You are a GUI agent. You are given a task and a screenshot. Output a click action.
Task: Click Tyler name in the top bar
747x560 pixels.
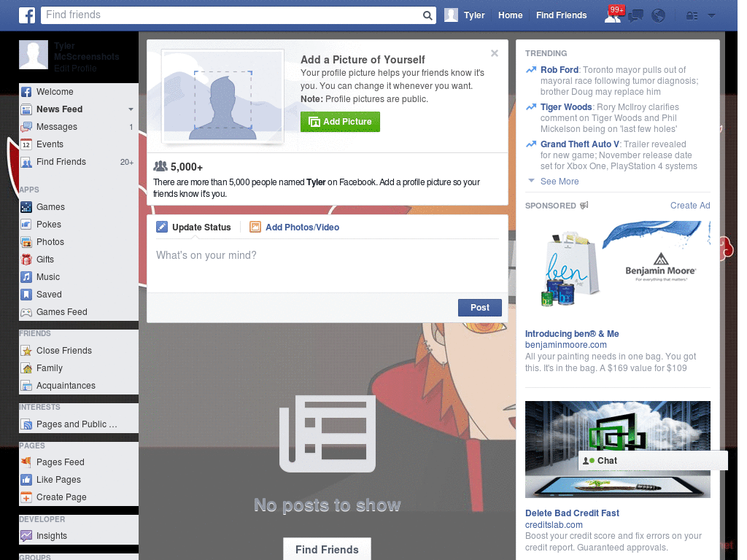point(474,15)
